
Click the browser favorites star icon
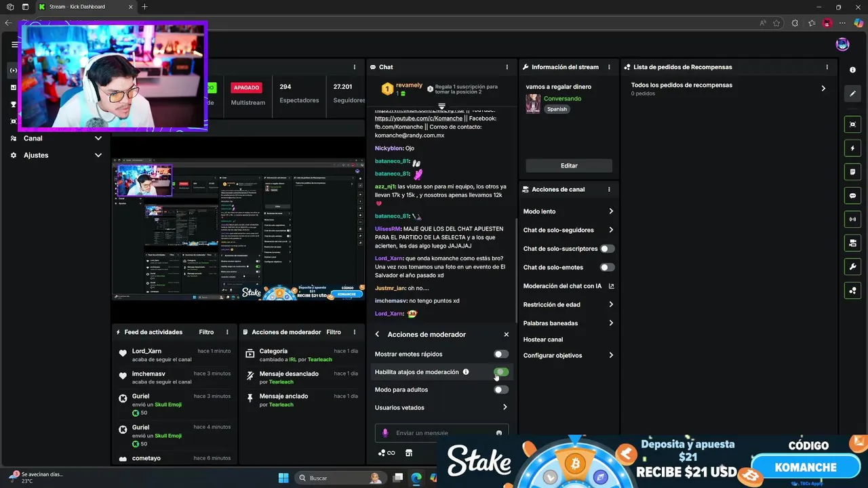777,23
